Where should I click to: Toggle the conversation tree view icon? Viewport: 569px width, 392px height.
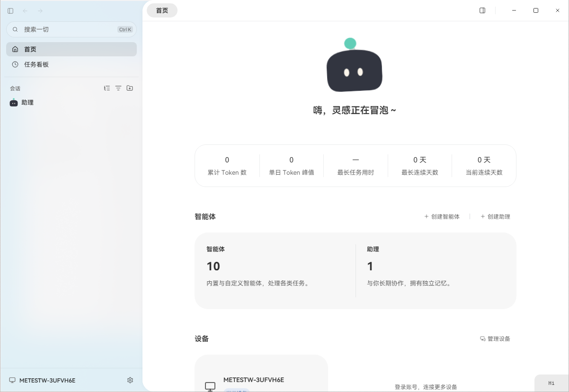pyautogui.click(x=107, y=88)
